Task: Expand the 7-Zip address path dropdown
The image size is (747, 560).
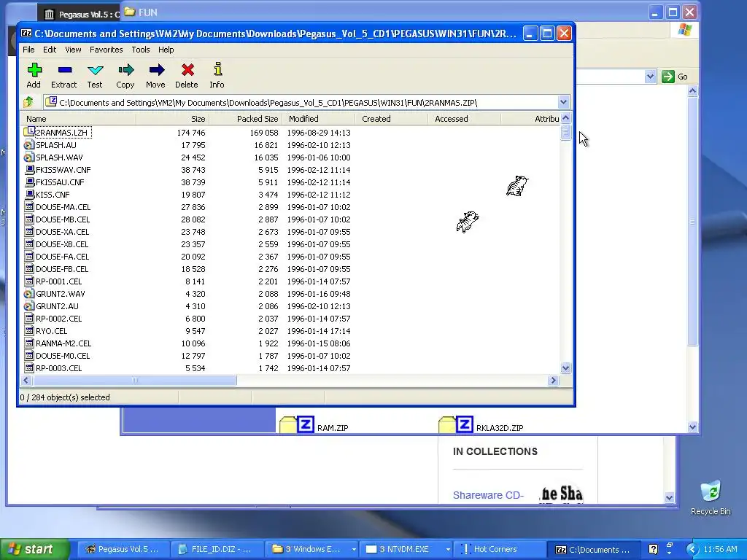Action: click(x=564, y=102)
